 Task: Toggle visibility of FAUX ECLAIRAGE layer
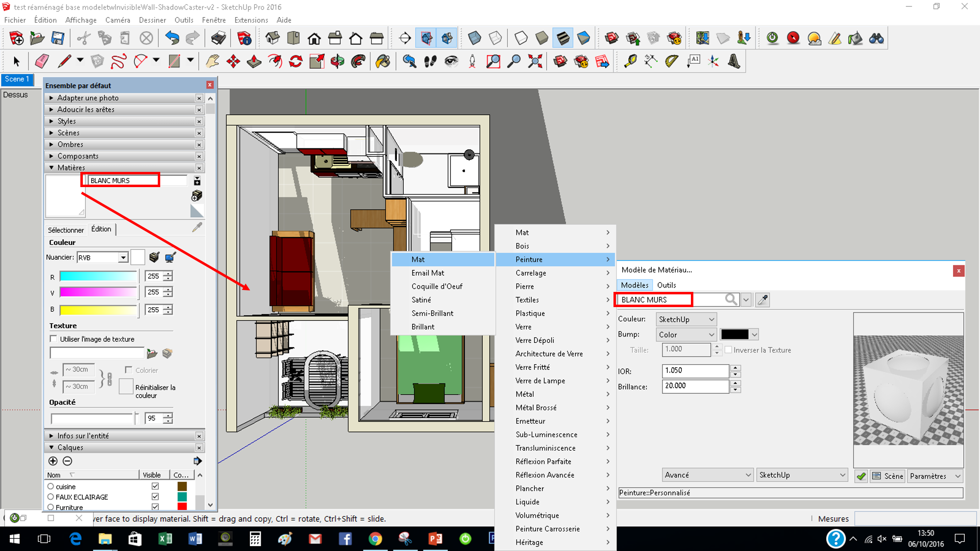pos(155,497)
